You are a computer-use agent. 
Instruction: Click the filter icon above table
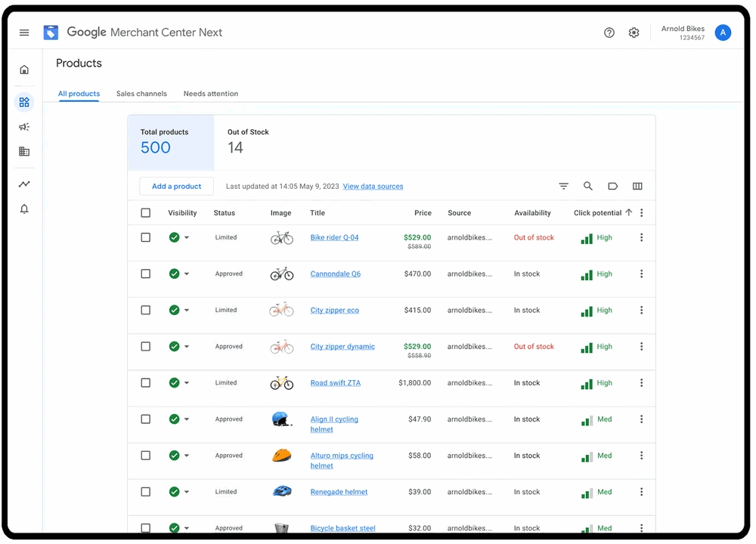pos(563,186)
